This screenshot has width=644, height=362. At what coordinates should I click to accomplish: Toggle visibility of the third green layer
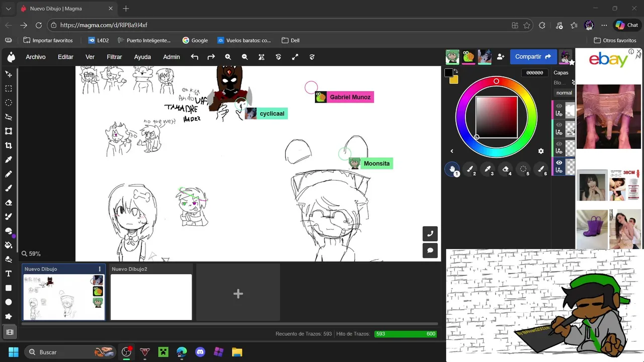coord(559,144)
